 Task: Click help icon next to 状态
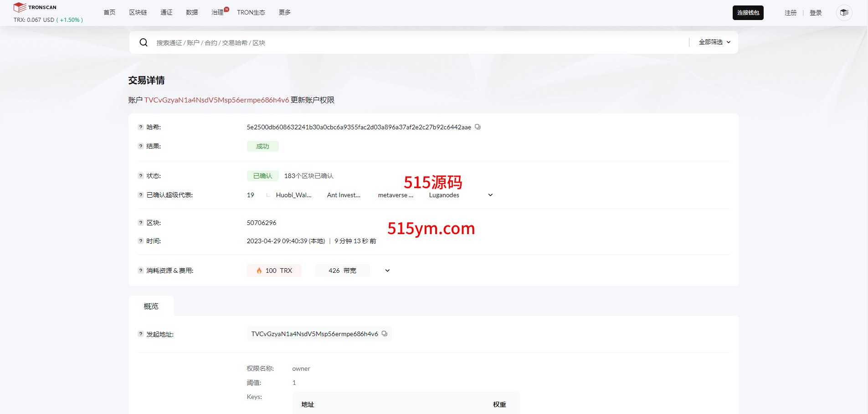point(141,176)
